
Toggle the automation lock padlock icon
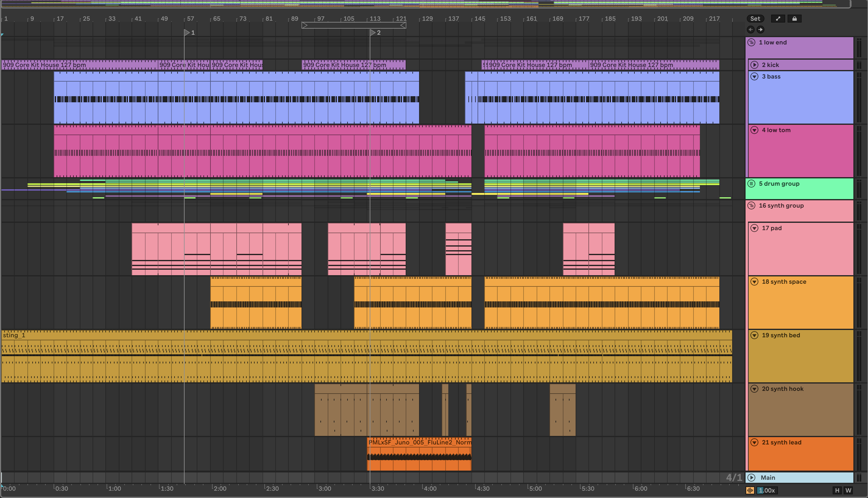pos(794,19)
